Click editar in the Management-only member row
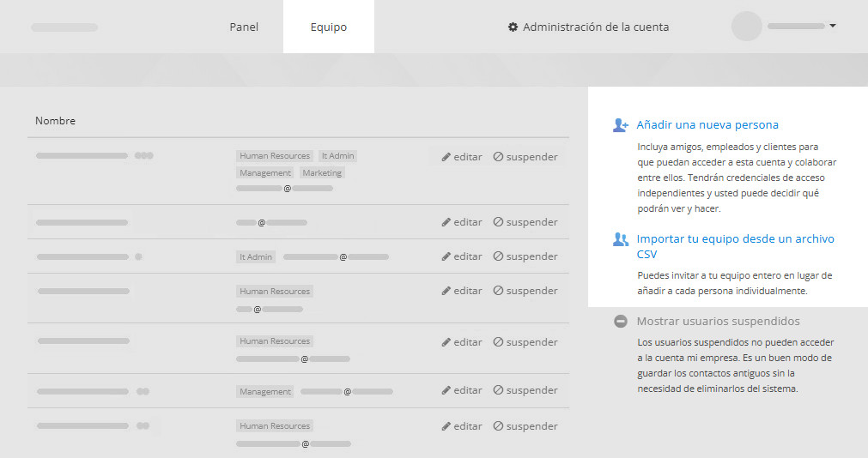The image size is (868, 458). coord(468,390)
